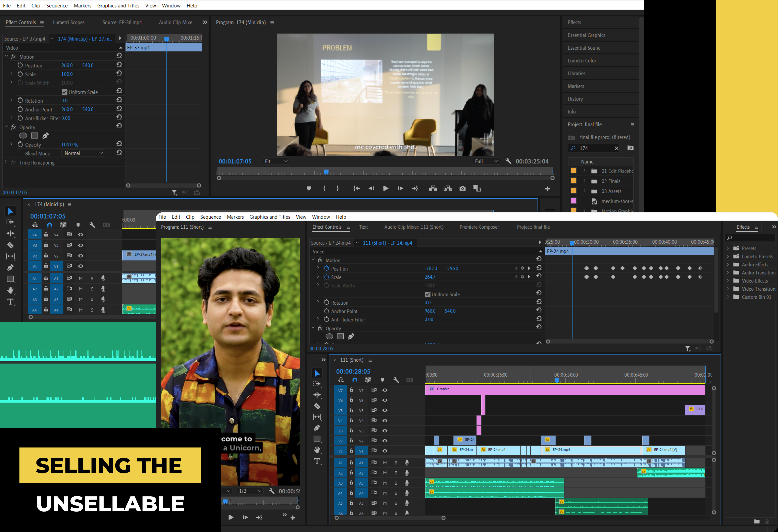Select the Hand tool in 174 Miniclip toolbar

click(x=10, y=290)
